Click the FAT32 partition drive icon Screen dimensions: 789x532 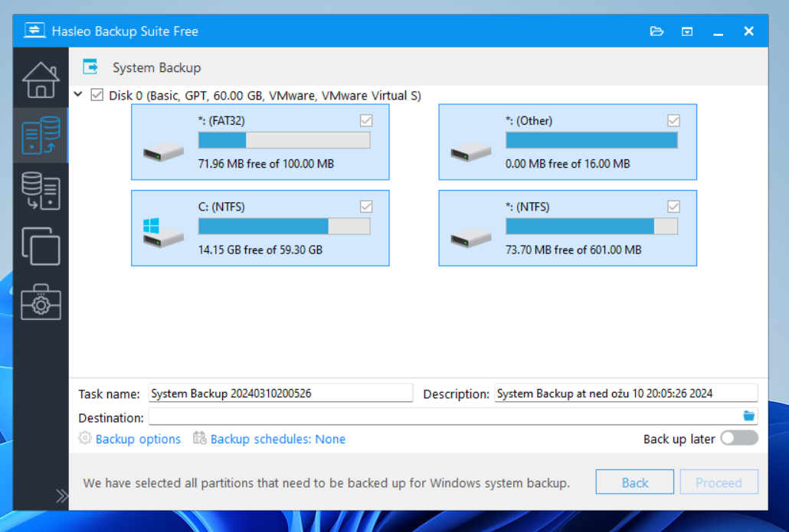pyautogui.click(x=163, y=152)
